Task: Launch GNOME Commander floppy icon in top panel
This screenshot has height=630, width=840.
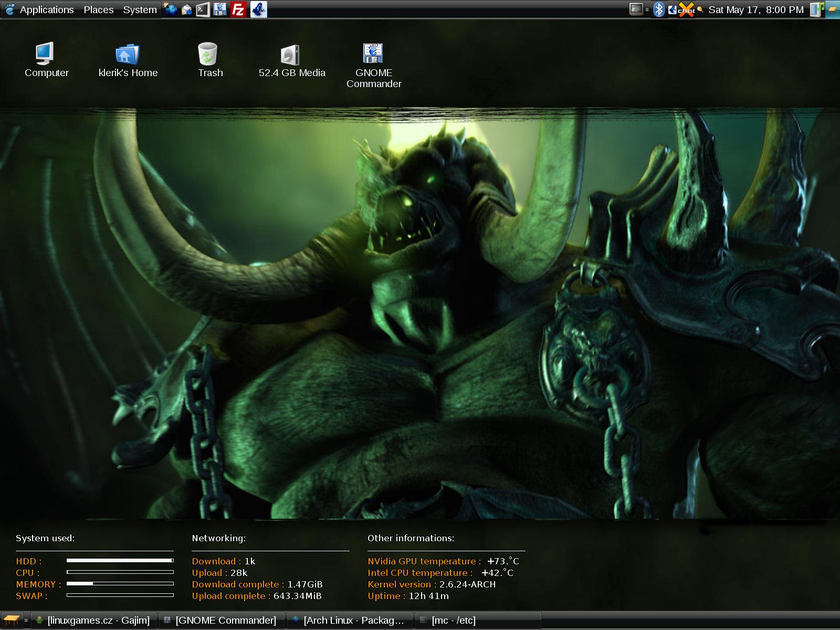Action: [220, 9]
